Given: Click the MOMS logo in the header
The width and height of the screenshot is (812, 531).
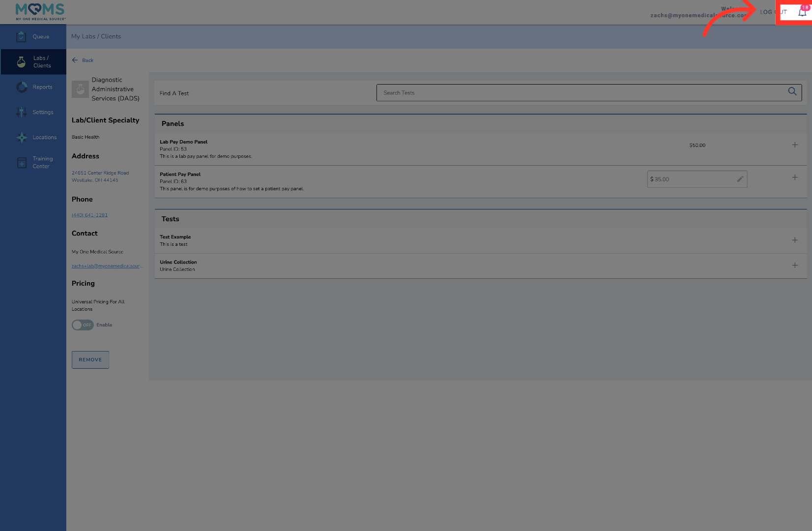Looking at the screenshot, I should (x=39, y=11).
